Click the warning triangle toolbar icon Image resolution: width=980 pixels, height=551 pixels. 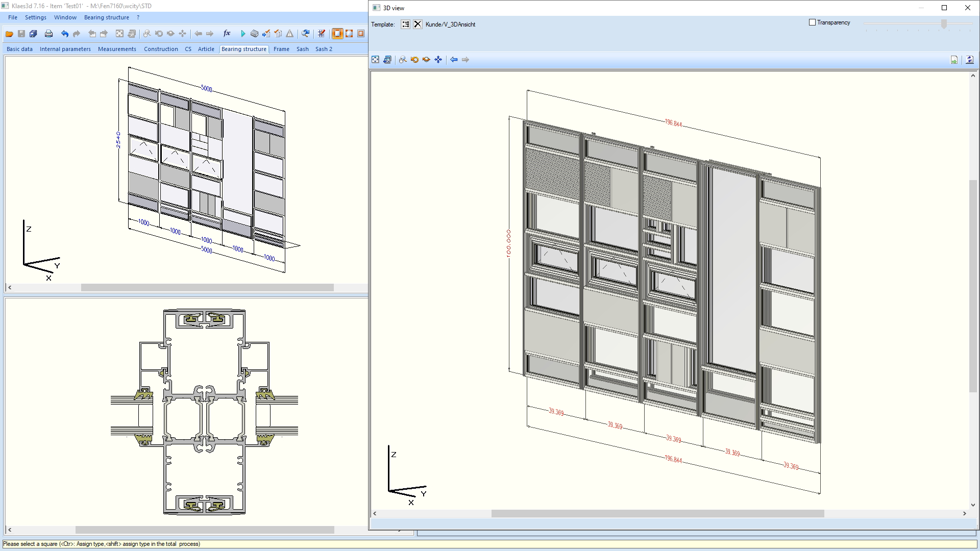pyautogui.click(x=290, y=34)
